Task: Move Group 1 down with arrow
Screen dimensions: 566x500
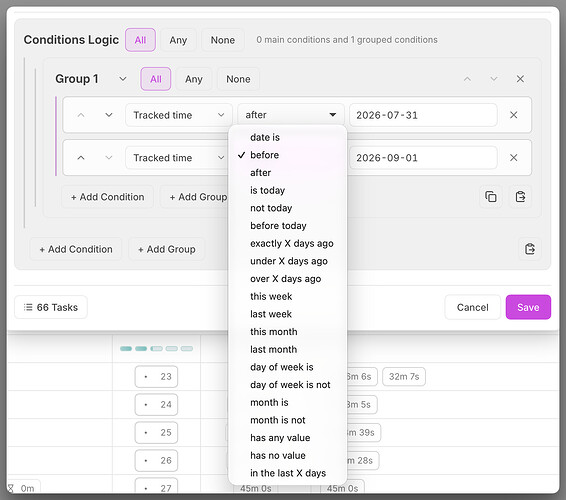Action: tap(494, 79)
